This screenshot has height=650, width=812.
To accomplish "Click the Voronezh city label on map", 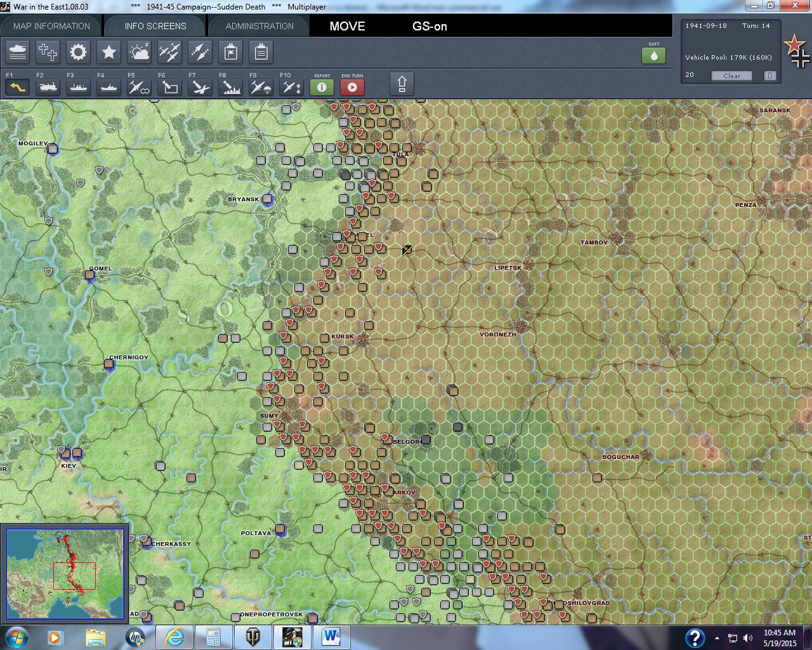I will click(x=498, y=335).
